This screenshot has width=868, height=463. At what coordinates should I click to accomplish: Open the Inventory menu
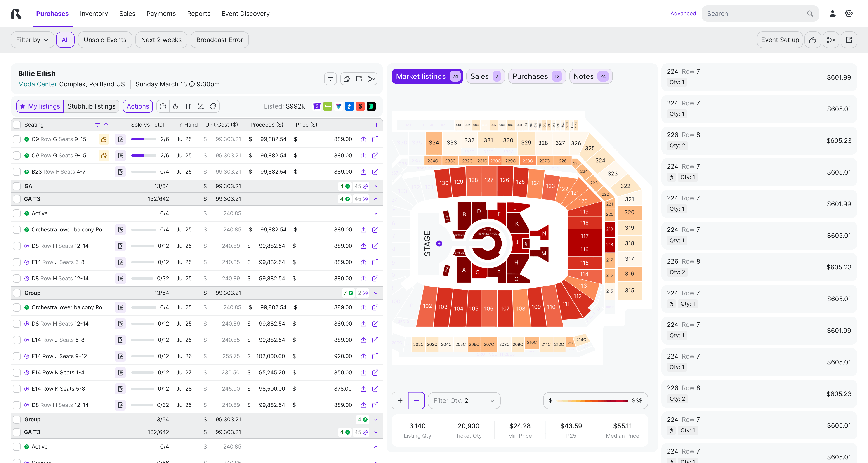coord(94,14)
